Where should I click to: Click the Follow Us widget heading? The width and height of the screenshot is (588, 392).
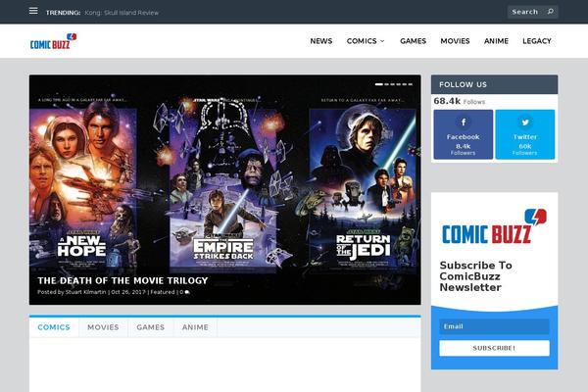pos(463,84)
